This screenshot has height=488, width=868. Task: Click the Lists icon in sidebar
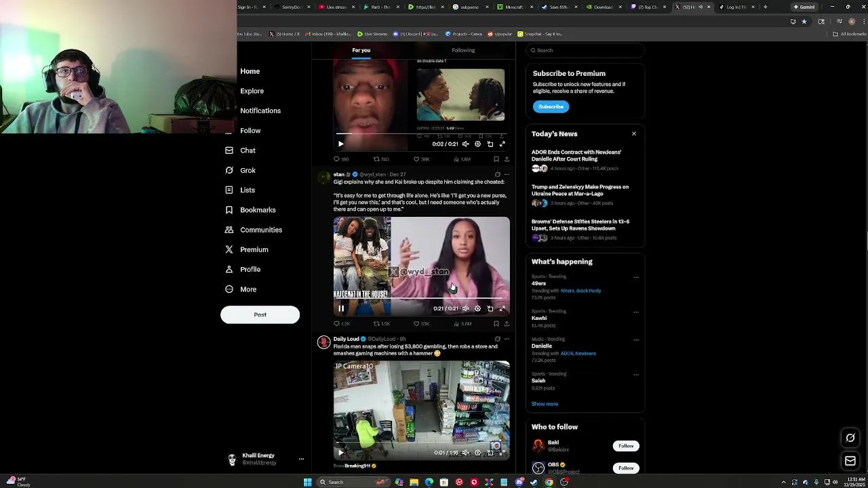pyautogui.click(x=229, y=190)
